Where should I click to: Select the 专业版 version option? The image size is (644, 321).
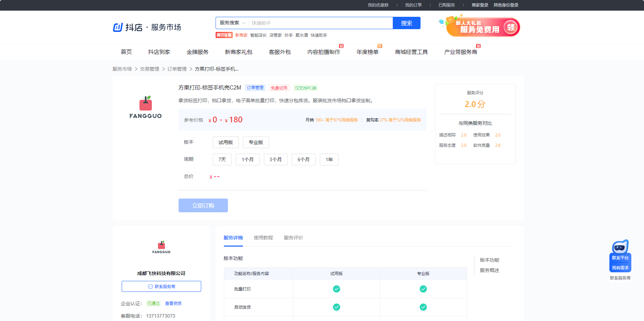click(x=256, y=142)
